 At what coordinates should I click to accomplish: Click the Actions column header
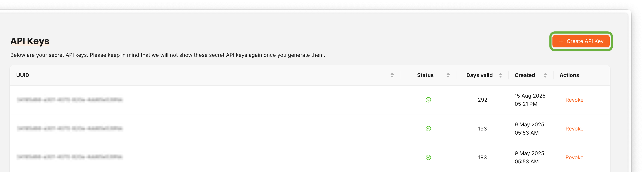click(x=569, y=75)
